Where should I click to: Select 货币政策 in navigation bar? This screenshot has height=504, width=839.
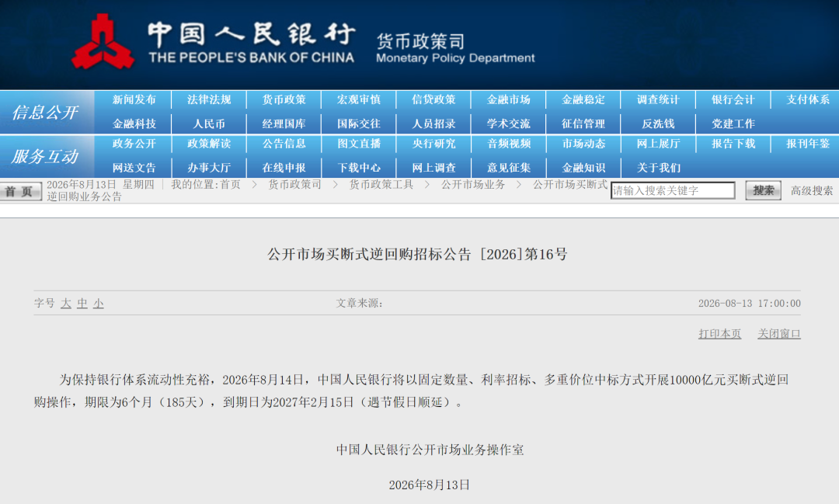pyautogui.click(x=284, y=99)
